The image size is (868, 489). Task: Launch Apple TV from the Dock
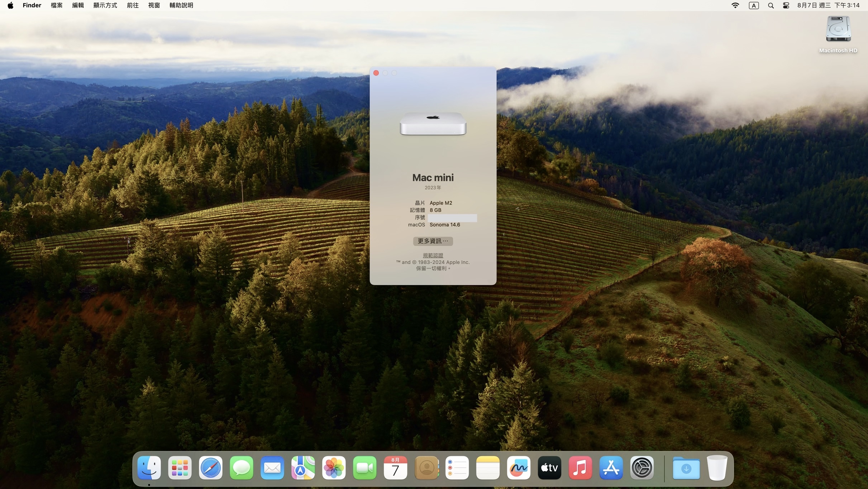550,468
